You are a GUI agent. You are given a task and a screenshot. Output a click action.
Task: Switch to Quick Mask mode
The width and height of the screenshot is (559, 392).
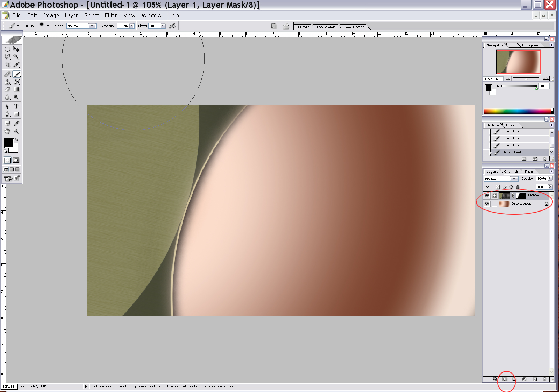16,160
